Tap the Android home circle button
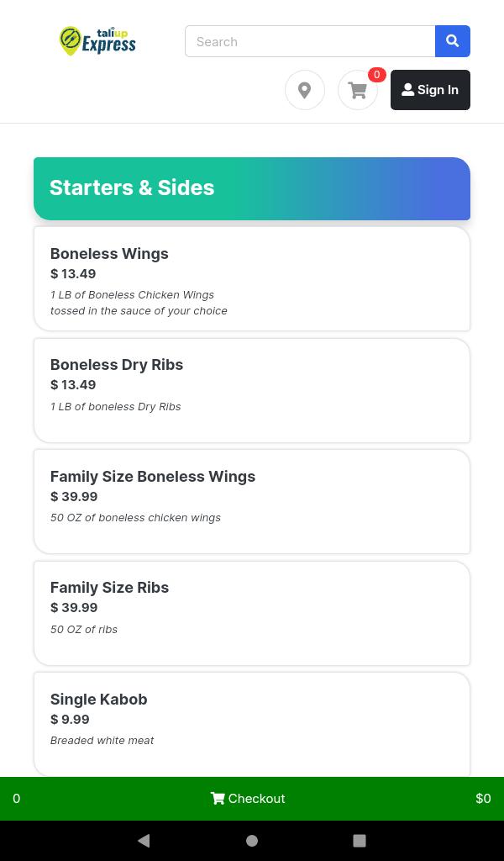Screen dimensions: 504x861 click(252, 841)
